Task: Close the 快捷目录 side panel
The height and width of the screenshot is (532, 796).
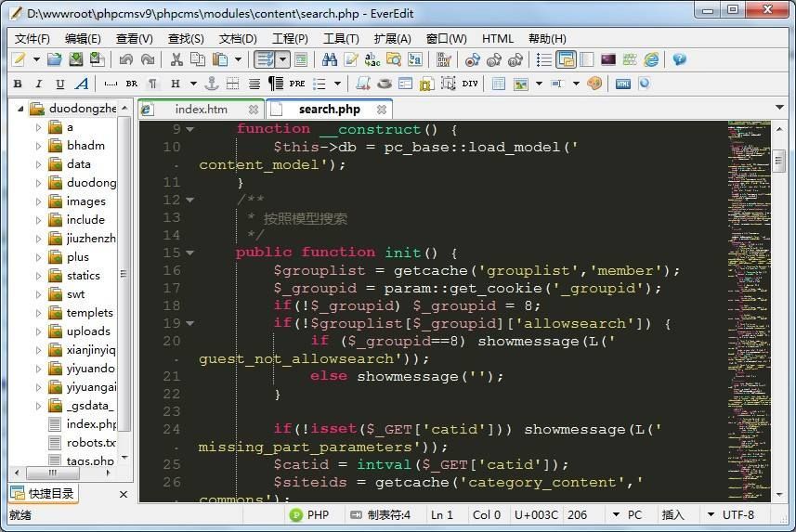Action: point(124,494)
